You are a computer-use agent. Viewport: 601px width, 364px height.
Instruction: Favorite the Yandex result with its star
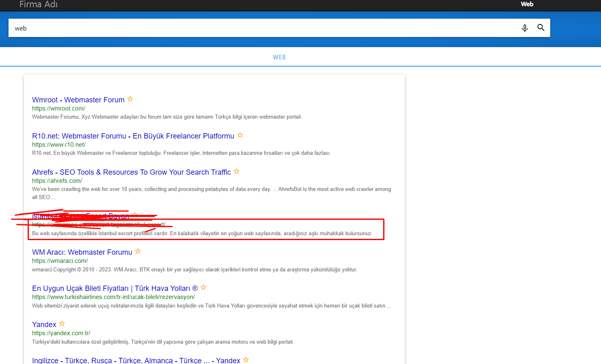tap(62, 323)
